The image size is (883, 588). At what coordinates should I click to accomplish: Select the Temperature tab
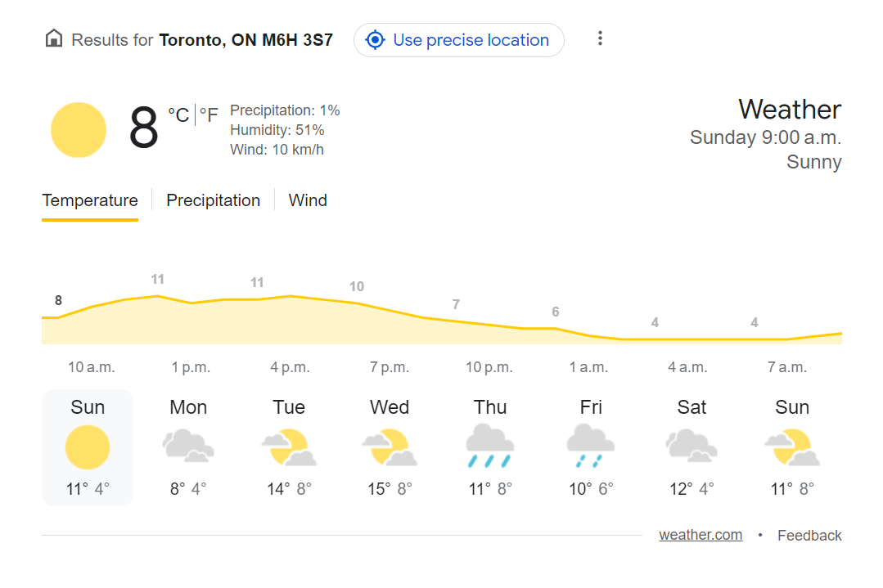90,201
